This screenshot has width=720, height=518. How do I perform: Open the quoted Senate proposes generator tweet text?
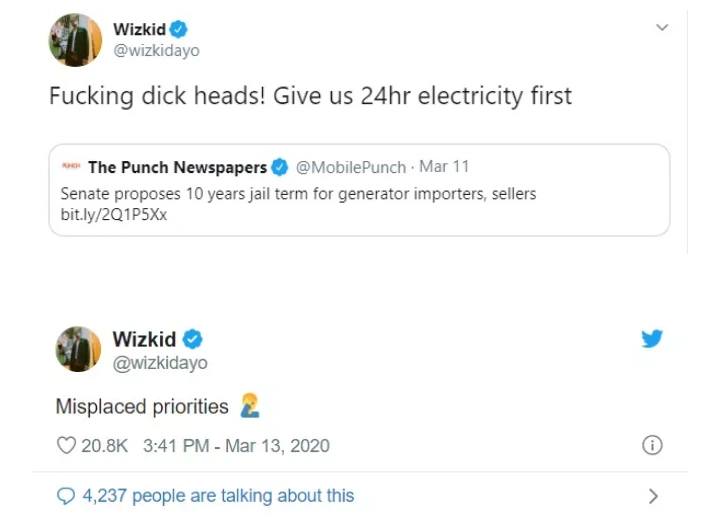pyautogui.click(x=298, y=194)
